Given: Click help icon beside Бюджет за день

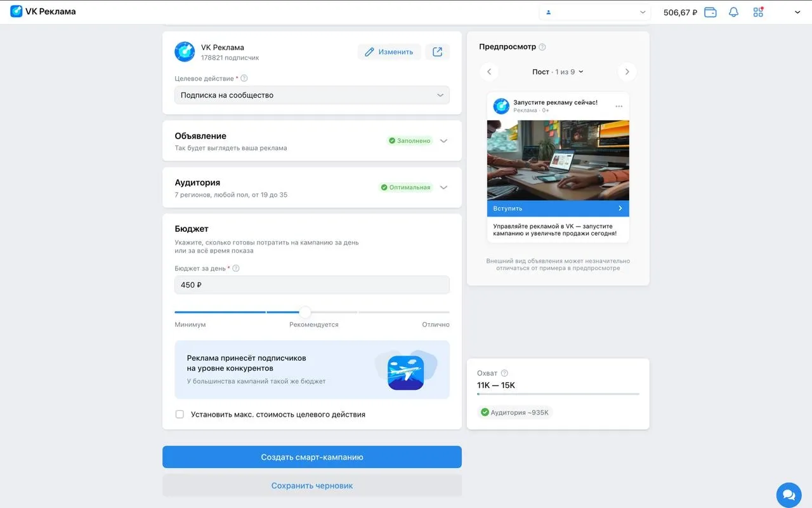Looking at the screenshot, I should [x=236, y=269].
